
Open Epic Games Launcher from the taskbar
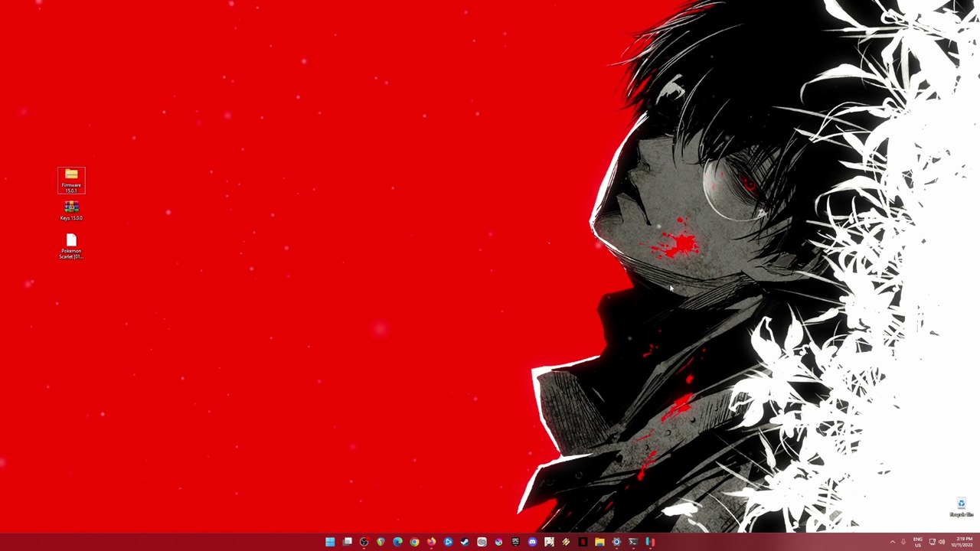point(515,542)
